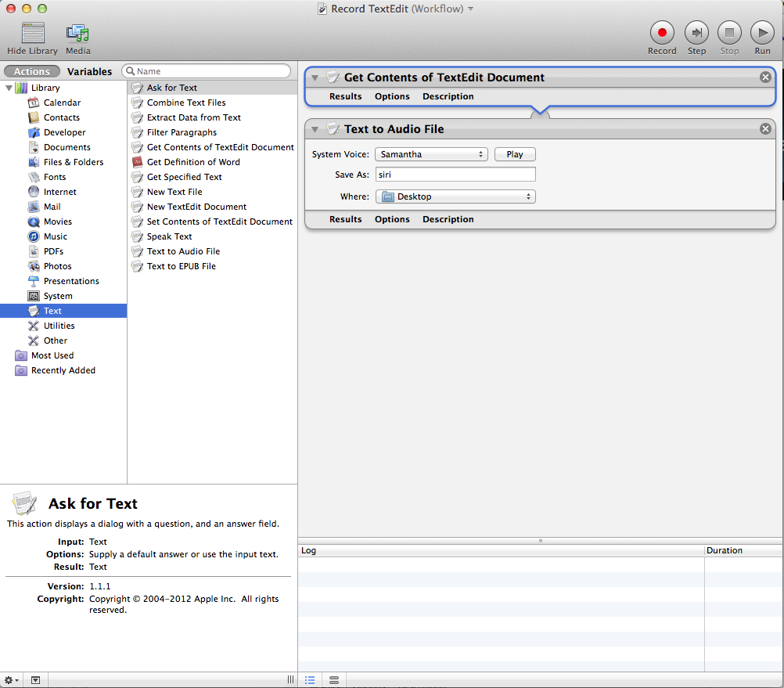Screen dimensions: 784x688
Task: Open Results tab of Text to Audio File
Action: pos(345,219)
